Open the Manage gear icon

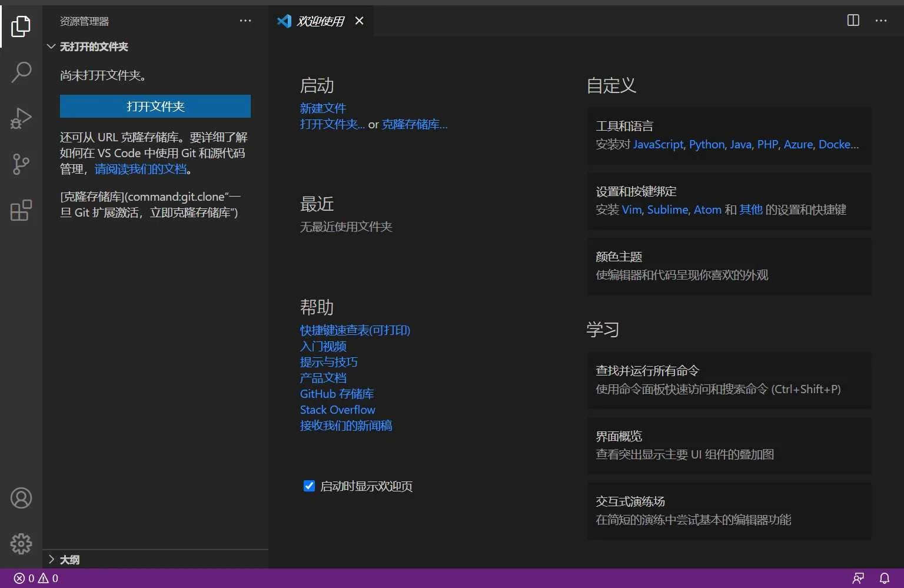21,543
